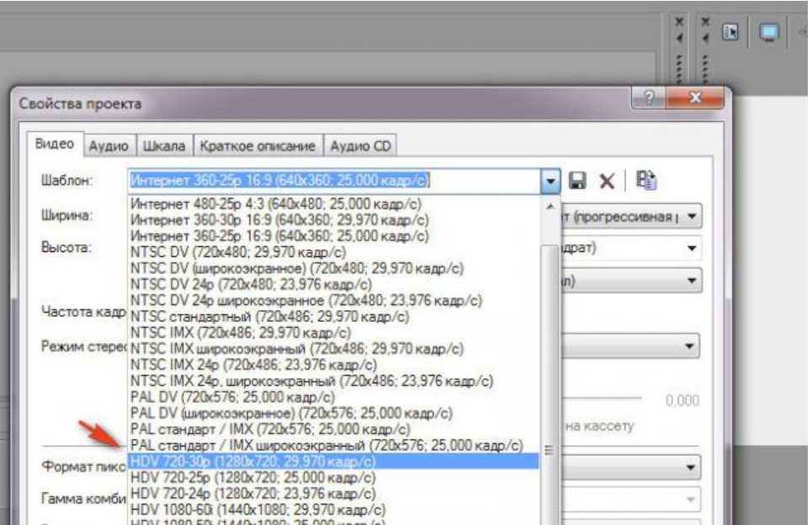Pick PAL DV (720x576; 25,000 кадр/с) option

pos(232,397)
